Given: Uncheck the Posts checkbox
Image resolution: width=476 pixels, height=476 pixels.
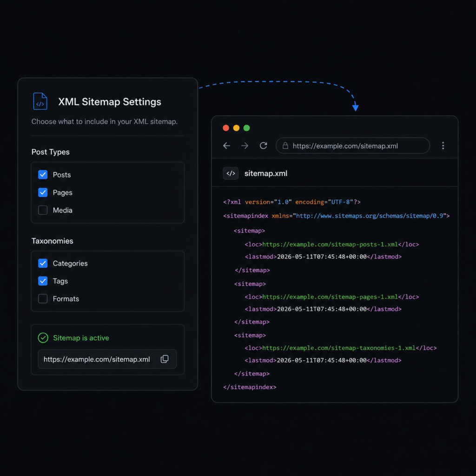Looking at the screenshot, I should click(x=43, y=175).
